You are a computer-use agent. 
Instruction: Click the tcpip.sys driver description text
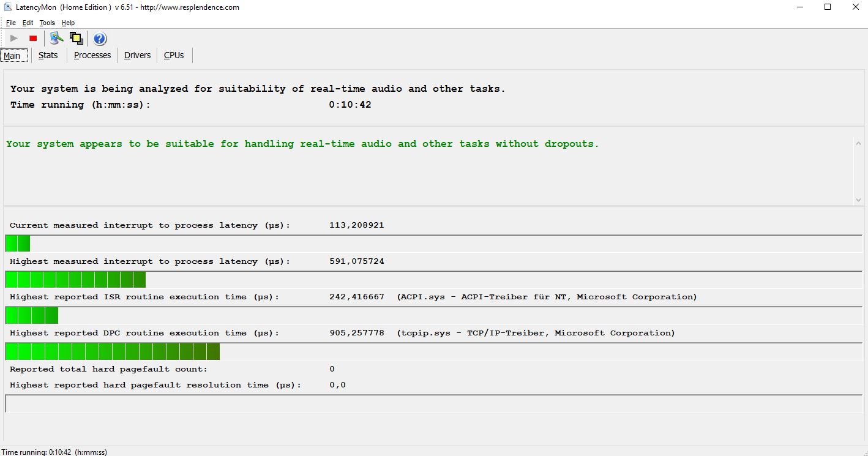[x=536, y=333]
